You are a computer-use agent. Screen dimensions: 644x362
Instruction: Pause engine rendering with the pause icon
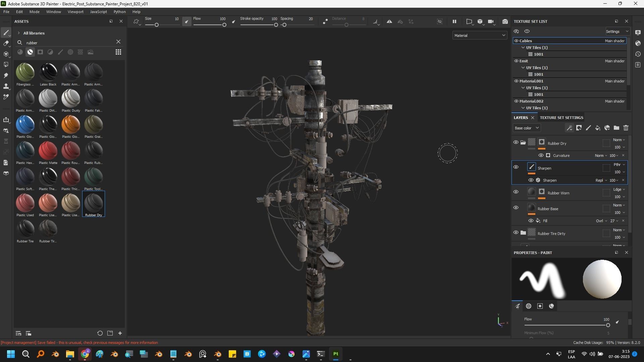[x=454, y=21]
